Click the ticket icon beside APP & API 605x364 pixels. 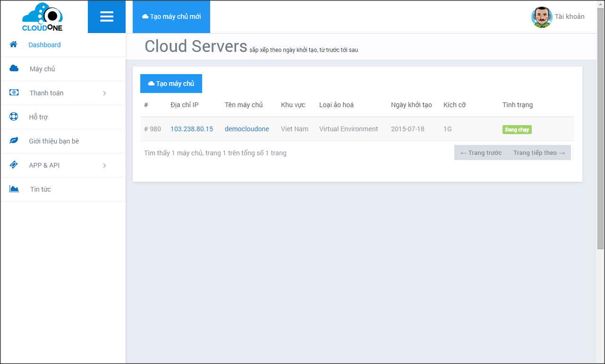[x=14, y=165]
